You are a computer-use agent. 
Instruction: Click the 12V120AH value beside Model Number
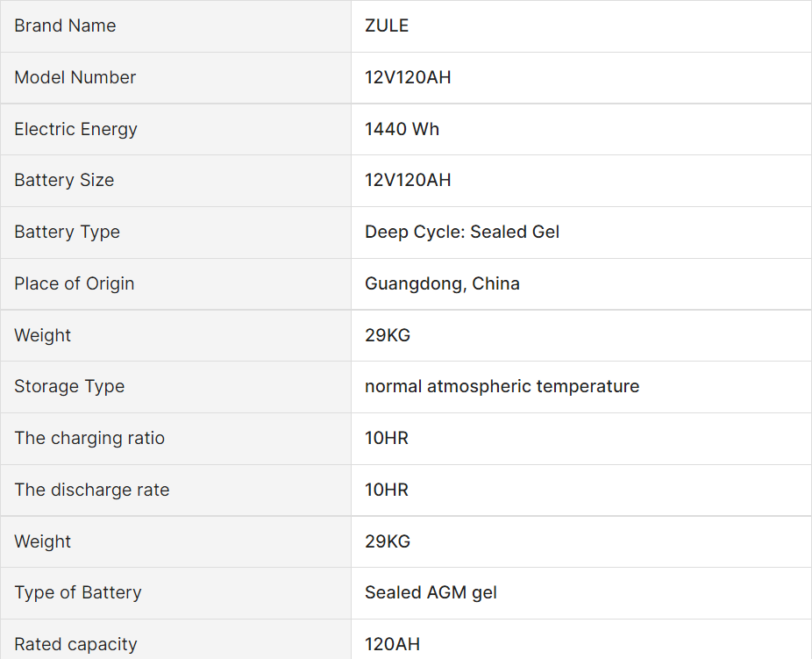tap(408, 77)
